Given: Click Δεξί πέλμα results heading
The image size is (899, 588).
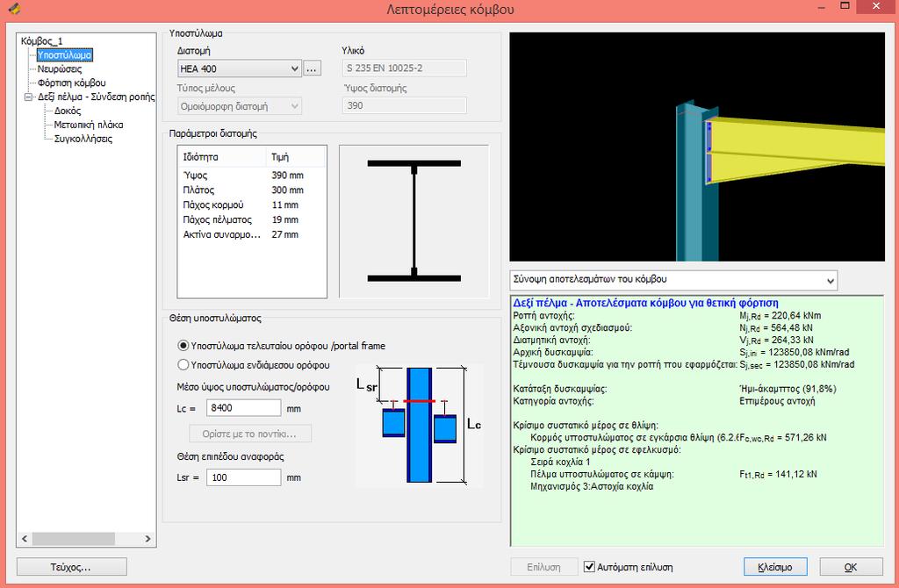Looking at the screenshot, I should pos(645,303).
